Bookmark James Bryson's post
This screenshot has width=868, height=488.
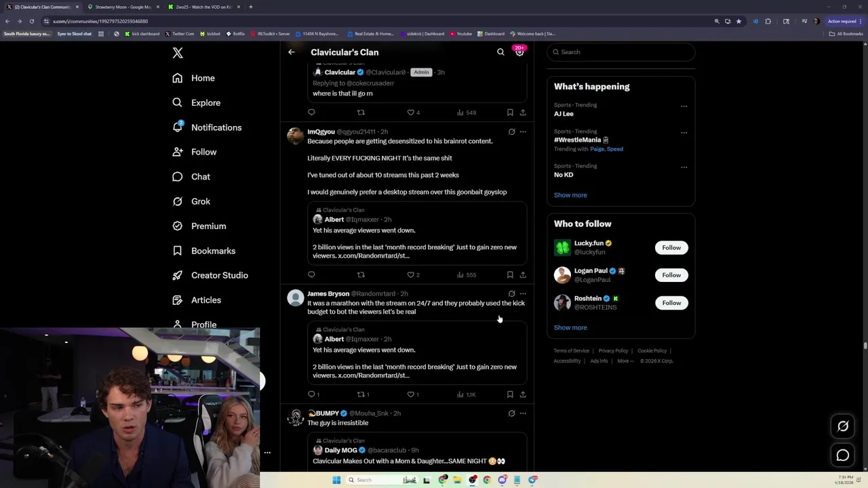510,394
